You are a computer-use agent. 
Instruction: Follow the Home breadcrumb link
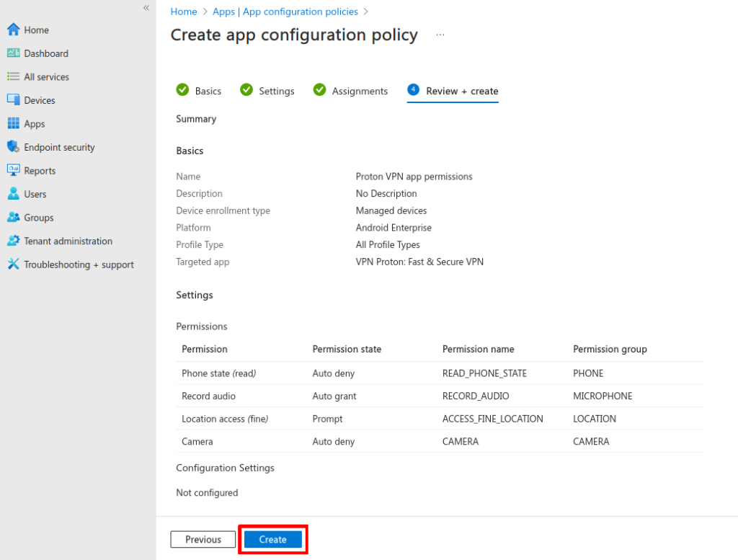(184, 12)
